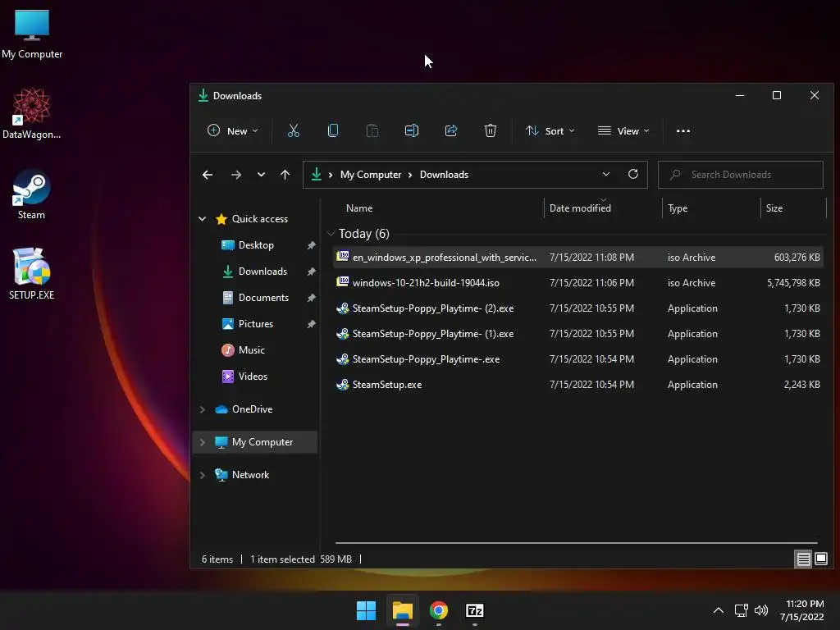Click the Paste clipboard icon
The width and height of the screenshot is (840, 630).
point(372,130)
